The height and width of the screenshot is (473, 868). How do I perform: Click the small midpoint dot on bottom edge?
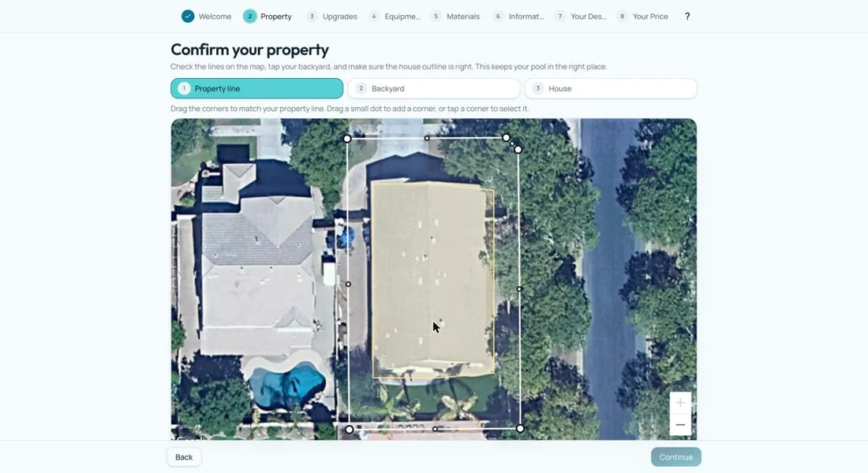pos(435,429)
